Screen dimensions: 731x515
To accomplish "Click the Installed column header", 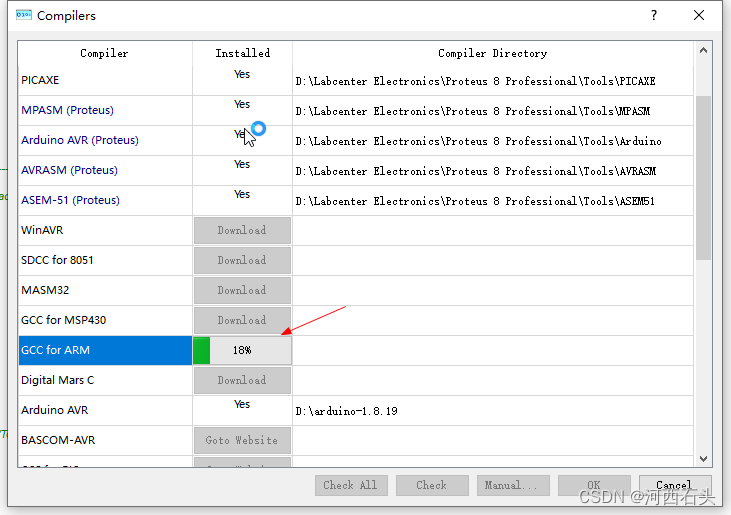I will click(x=242, y=53).
